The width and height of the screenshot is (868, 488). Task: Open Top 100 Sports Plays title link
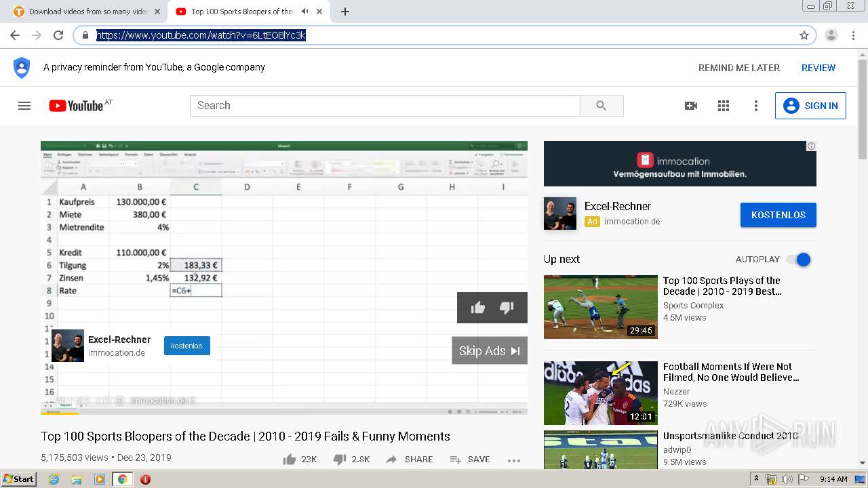click(x=722, y=286)
